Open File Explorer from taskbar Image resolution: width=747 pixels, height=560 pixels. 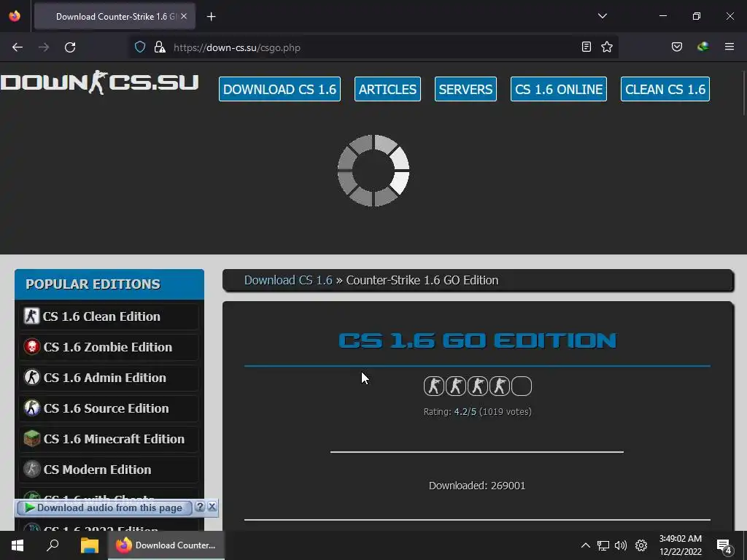[89, 545]
